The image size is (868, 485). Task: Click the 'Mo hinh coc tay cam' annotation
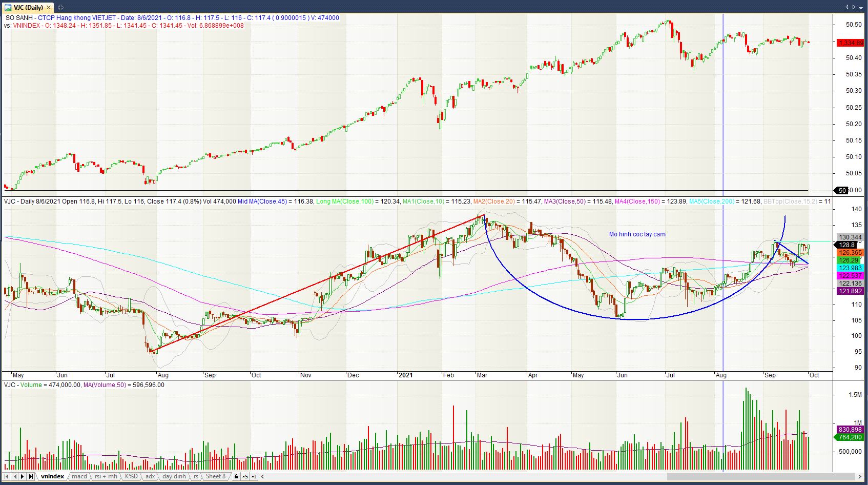pyautogui.click(x=637, y=234)
